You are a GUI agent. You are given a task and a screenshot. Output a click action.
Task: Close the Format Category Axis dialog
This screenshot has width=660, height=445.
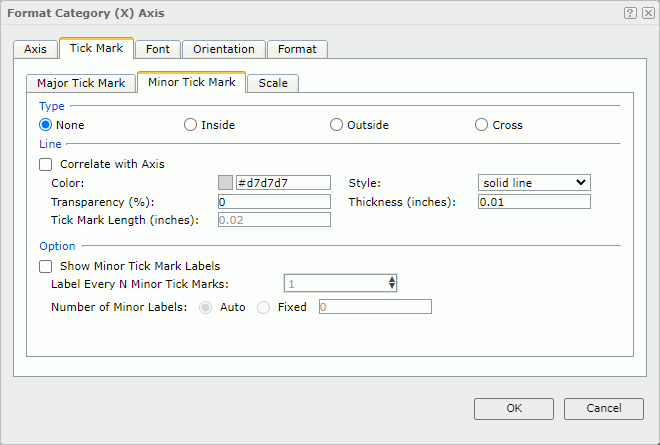coord(648,13)
